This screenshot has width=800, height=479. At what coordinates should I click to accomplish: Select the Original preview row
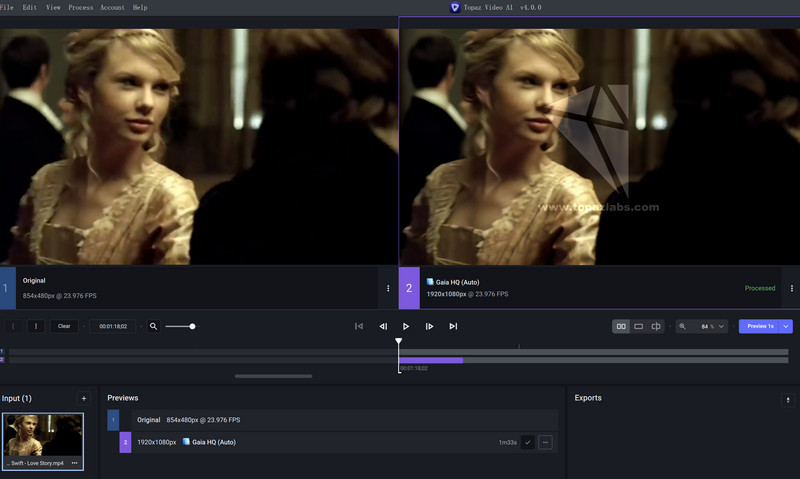coord(344,420)
